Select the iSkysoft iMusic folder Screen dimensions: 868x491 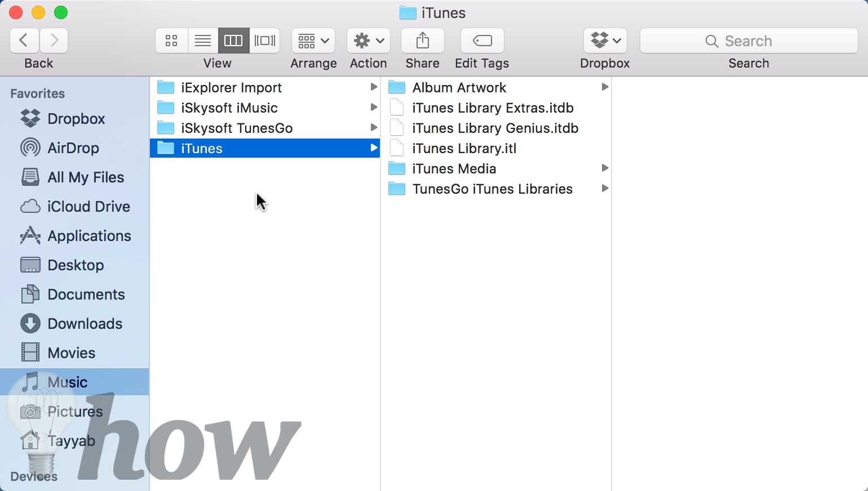(x=265, y=108)
